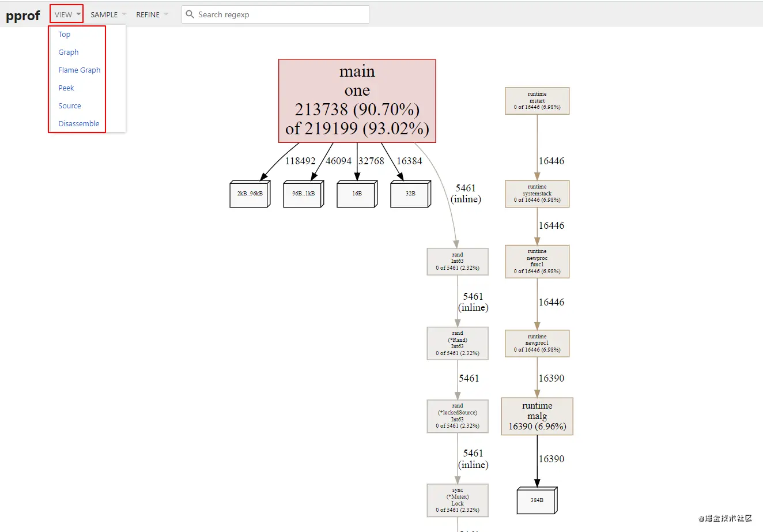Click the runtime newproc1 node
Screen dimensions: 763x532
pos(537,344)
